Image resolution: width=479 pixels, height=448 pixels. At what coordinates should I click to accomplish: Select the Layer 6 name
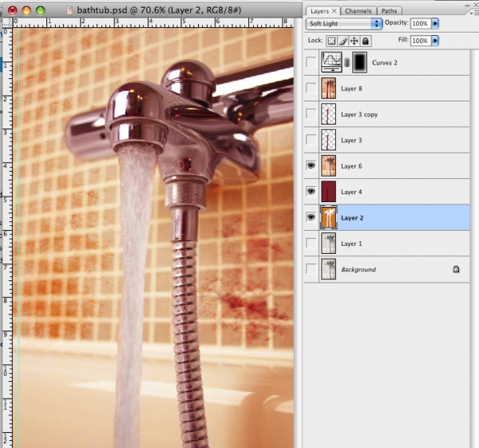pyautogui.click(x=351, y=166)
